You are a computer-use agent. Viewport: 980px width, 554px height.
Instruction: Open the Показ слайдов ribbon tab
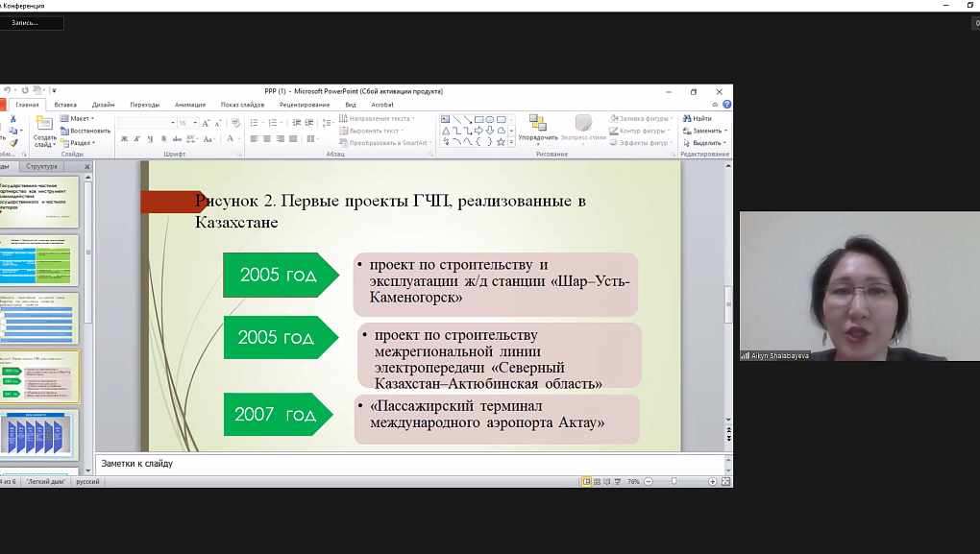242,105
